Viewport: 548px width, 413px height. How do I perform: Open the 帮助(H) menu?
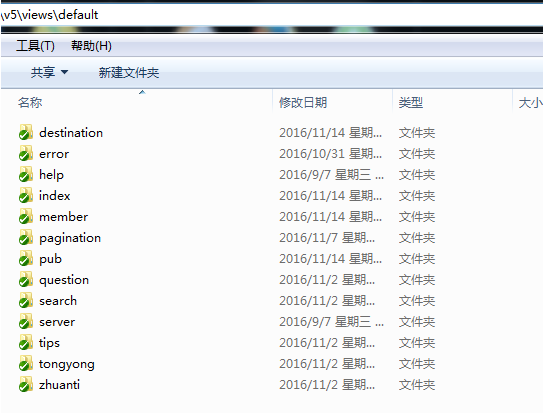[x=91, y=46]
